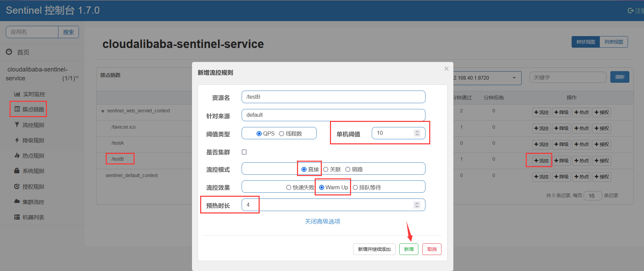
Task: Focus the 关键字 keyword field
Action: click(x=568, y=77)
